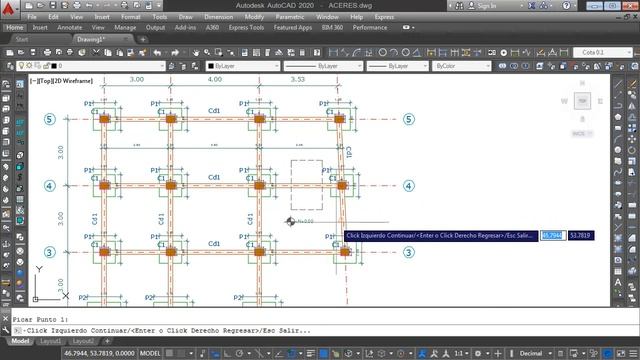Select the Radius dimension tool

tap(382, 52)
